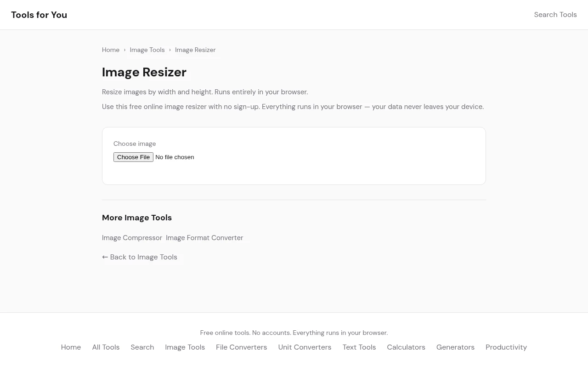Go to Generators footer link
This screenshot has width=588, height=368.
point(455,347)
